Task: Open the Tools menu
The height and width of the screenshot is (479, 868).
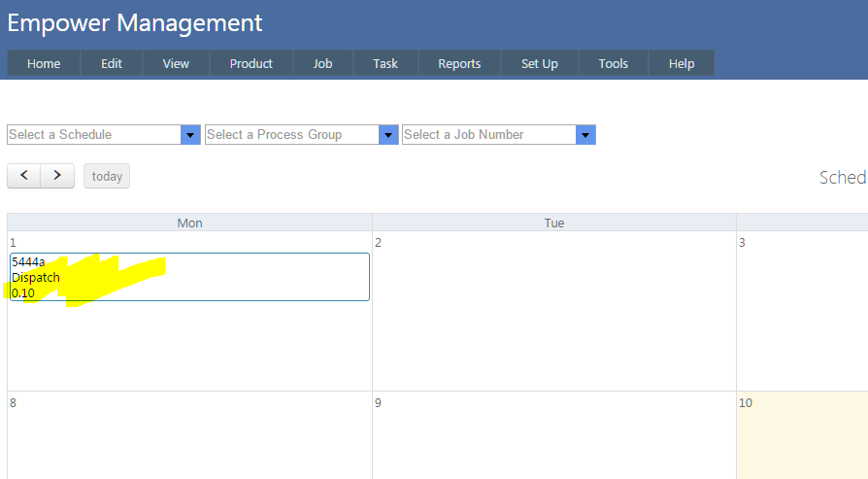Action: click(614, 64)
